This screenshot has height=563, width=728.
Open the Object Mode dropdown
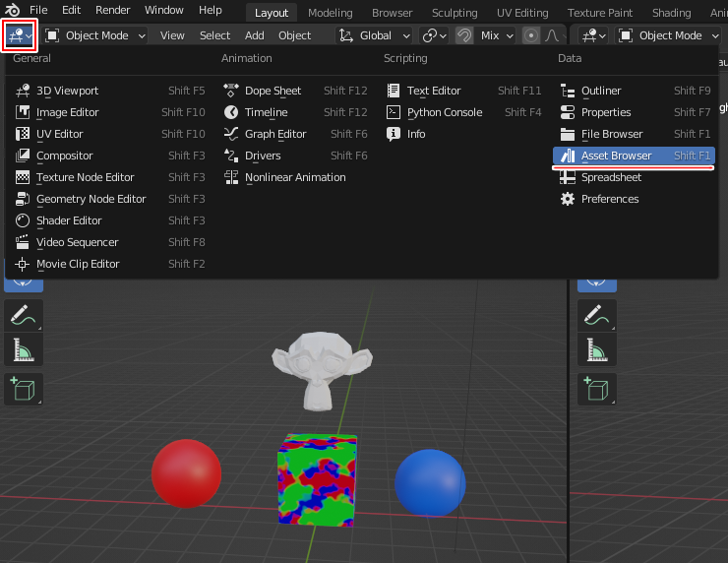[x=95, y=35]
